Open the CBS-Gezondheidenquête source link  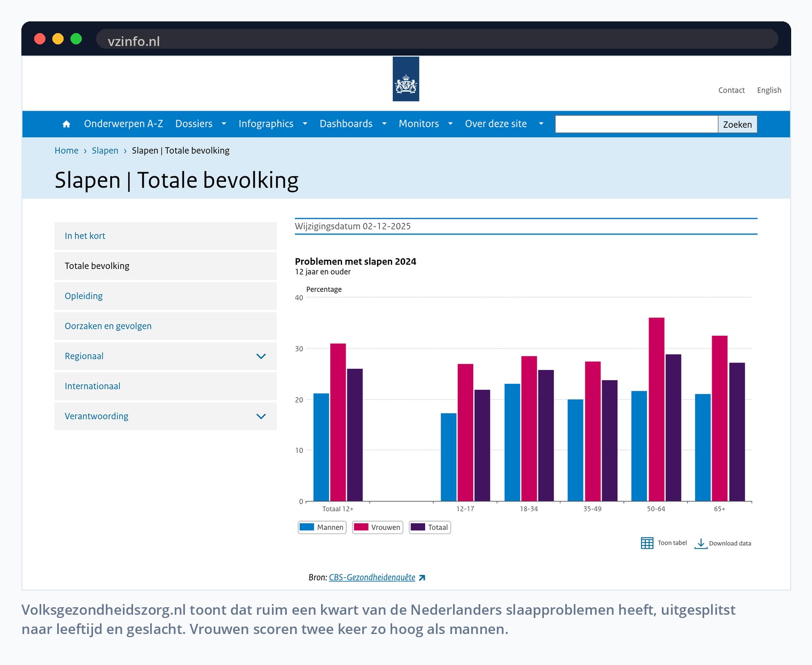pyautogui.click(x=372, y=577)
